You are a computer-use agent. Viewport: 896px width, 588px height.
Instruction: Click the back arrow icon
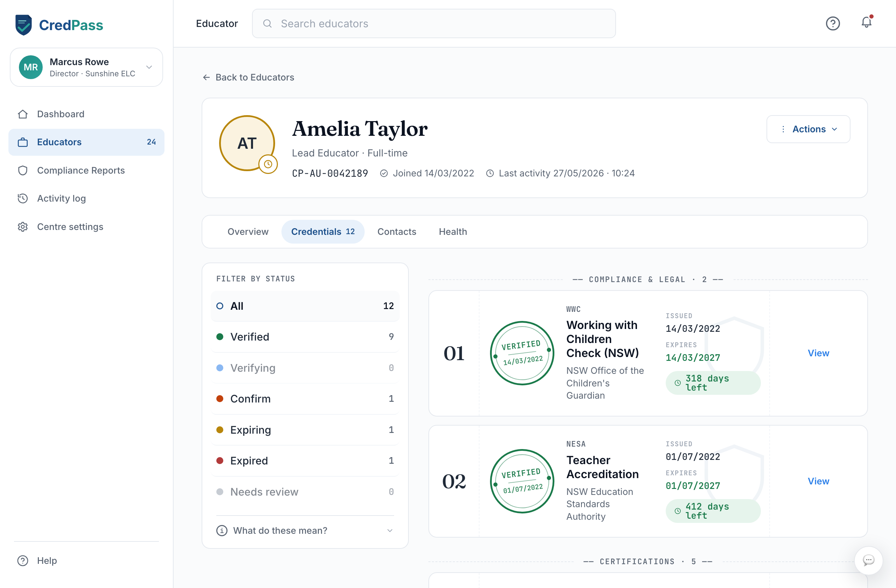(206, 77)
